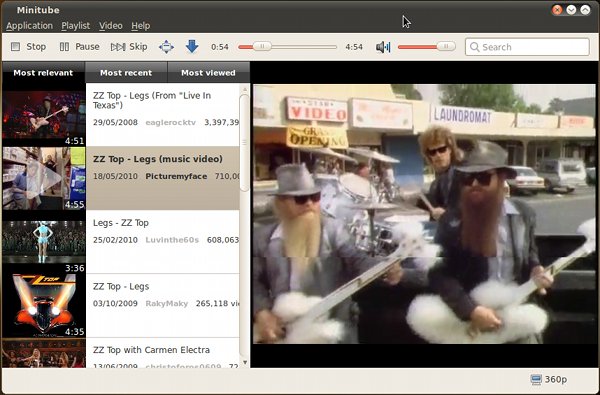Open 'ZZ Top - Legs' by RakyMaky
This screenshot has width=600, height=395.
[x=163, y=305]
